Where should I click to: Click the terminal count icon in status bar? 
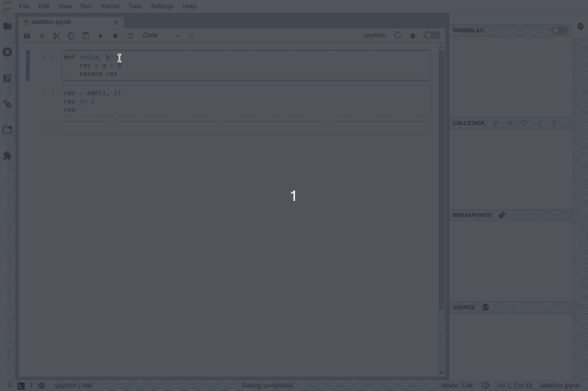[x=21, y=385]
